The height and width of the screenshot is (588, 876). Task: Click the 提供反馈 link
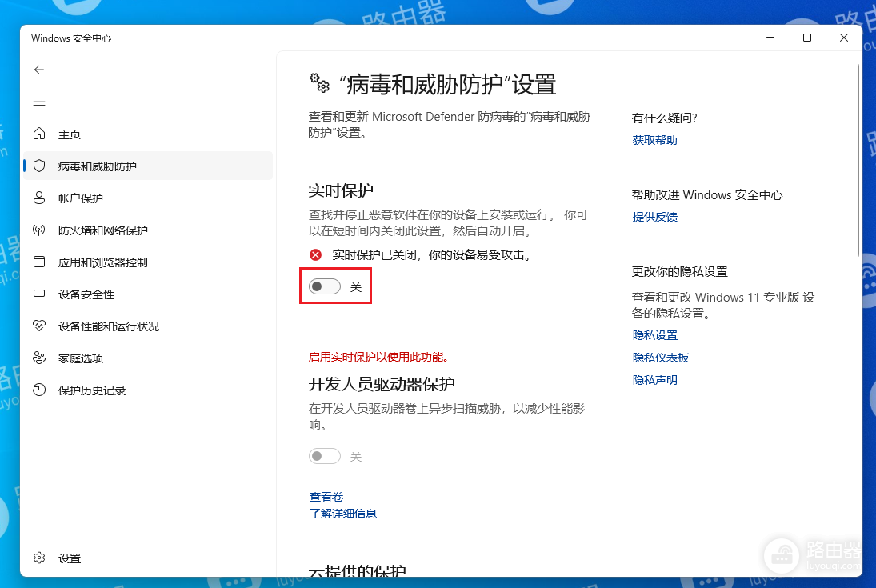[654, 217]
